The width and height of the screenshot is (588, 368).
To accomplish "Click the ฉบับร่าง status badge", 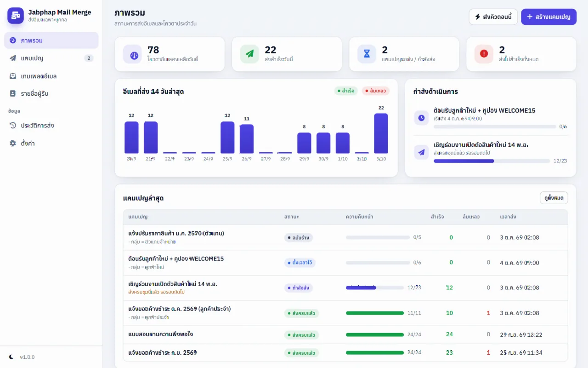I will point(299,238).
